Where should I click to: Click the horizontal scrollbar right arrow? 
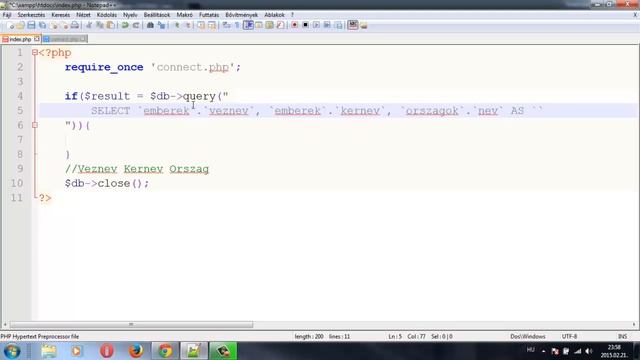[634, 324]
